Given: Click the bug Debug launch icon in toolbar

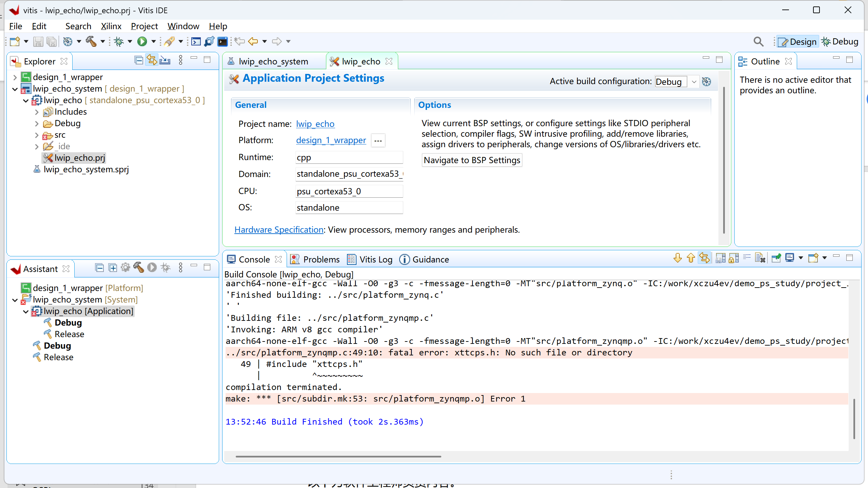Looking at the screenshot, I should (x=119, y=41).
